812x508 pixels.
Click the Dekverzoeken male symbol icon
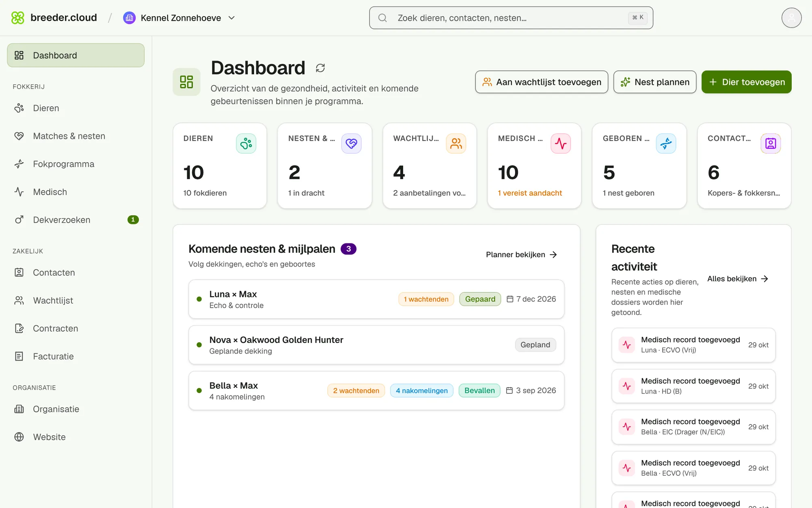pos(19,220)
